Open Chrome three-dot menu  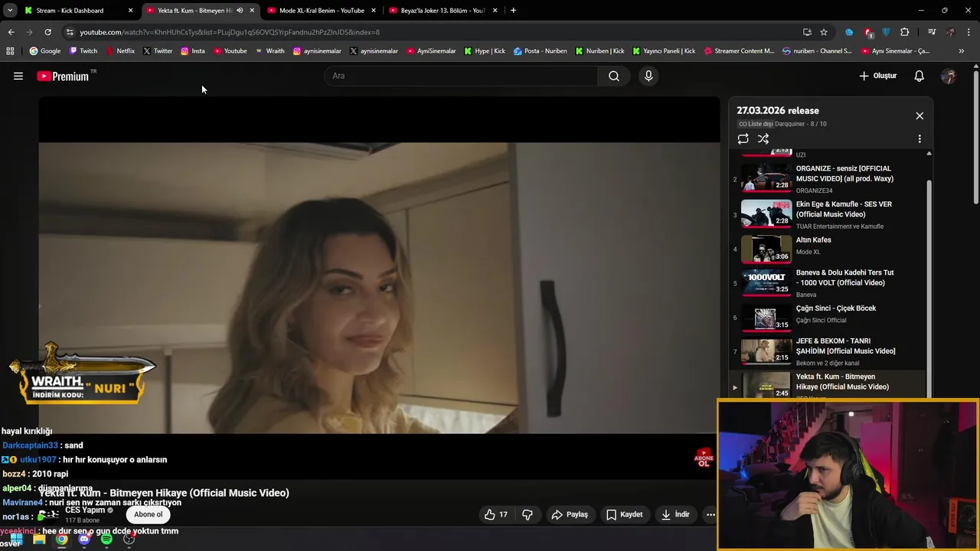(969, 32)
